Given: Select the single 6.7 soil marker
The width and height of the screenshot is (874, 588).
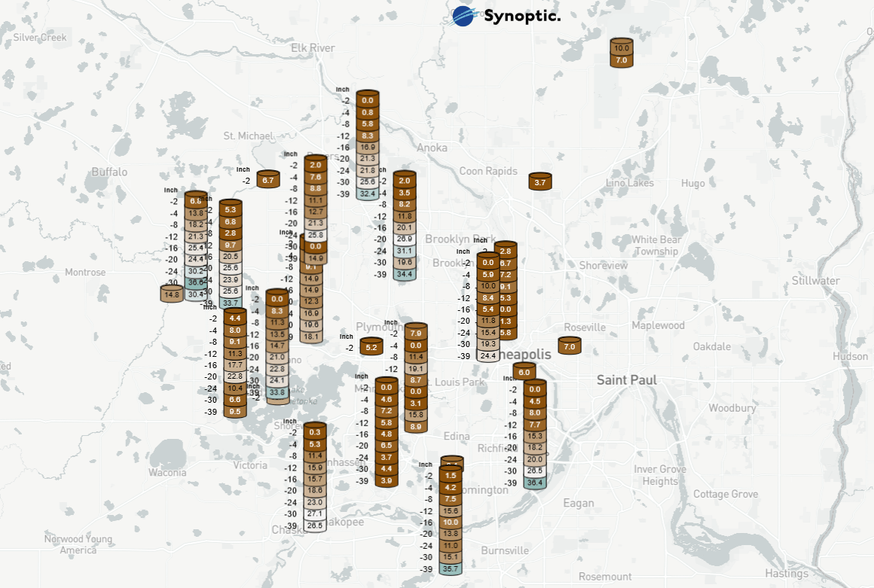Looking at the screenshot, I should tap(268, 179).
